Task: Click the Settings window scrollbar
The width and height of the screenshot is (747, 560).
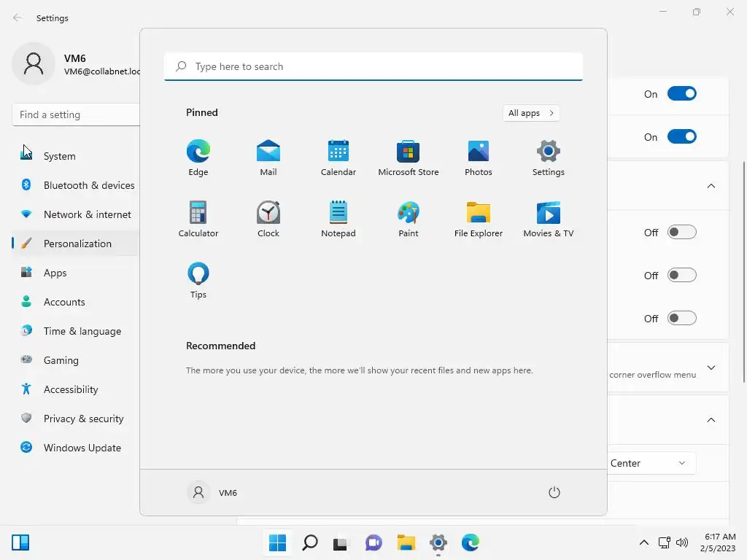Action: coord(743,271)
